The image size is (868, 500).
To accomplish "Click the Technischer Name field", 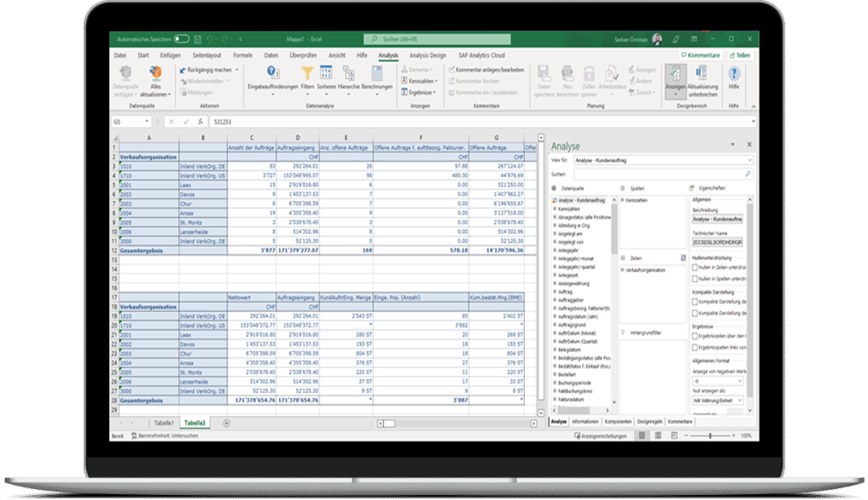I will click(x=717, y=242).
